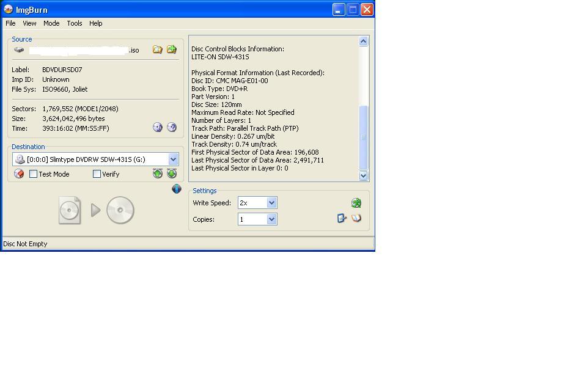Image resolution: width=588 pixels, height=388 pixels.
Task: Click the 'Book Type: DVD+R' line
Action: 219,89
